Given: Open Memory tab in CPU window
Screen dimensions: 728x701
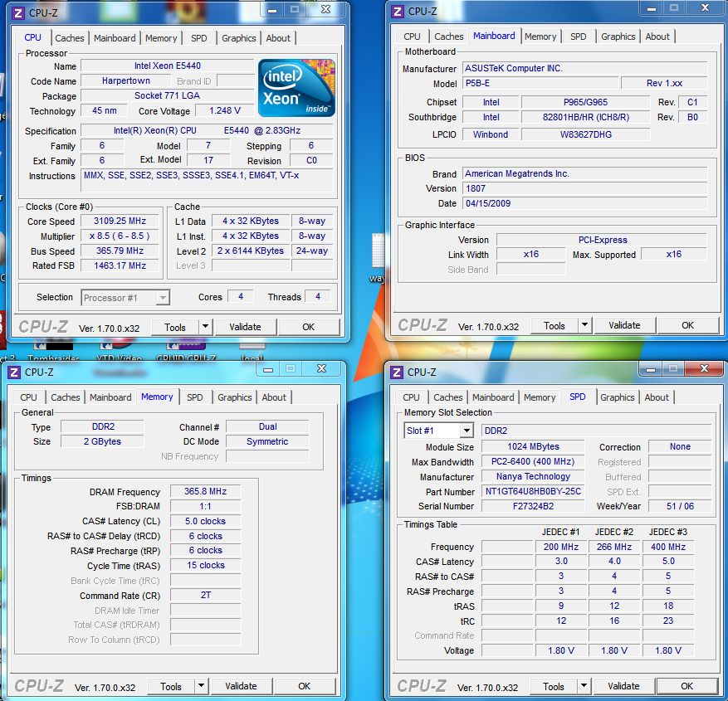Looking at the screenshot, I should click(161, 38).
